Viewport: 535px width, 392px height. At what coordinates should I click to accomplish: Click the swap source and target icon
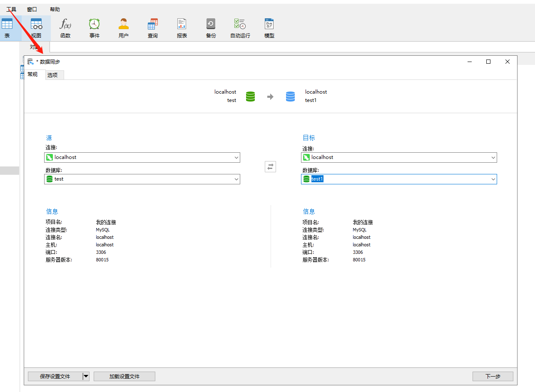tap(270, 166)
